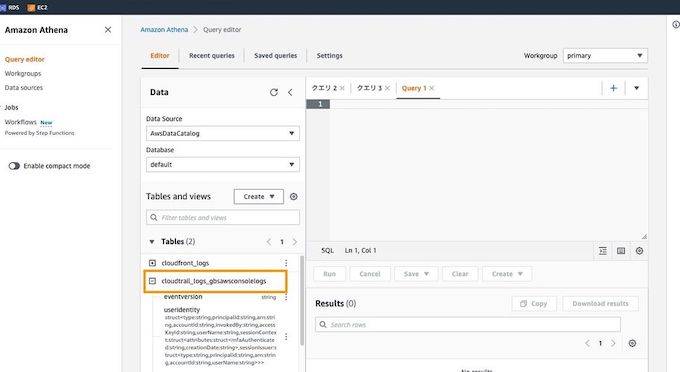Screen dimensions: 680x372
Task: Switch to the Saved queries tab
Action: 275,55
